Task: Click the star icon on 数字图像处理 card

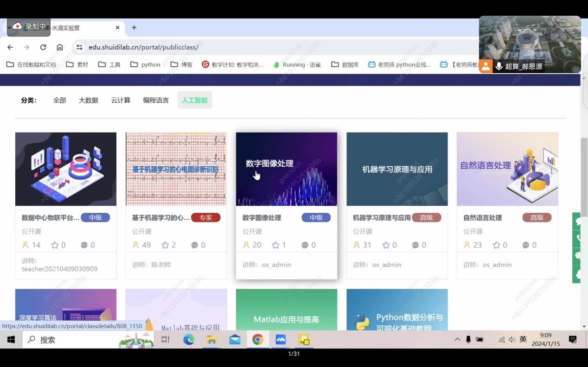Action: click(276, 245)
